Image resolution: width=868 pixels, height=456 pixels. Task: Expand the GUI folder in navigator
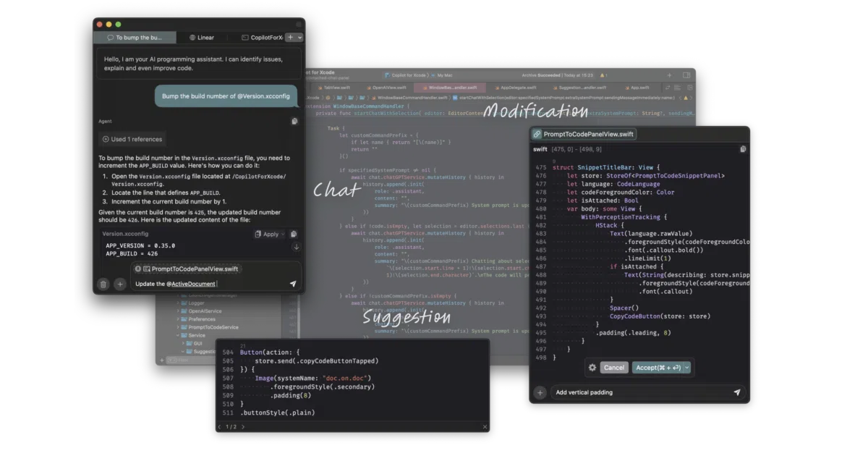184,343
